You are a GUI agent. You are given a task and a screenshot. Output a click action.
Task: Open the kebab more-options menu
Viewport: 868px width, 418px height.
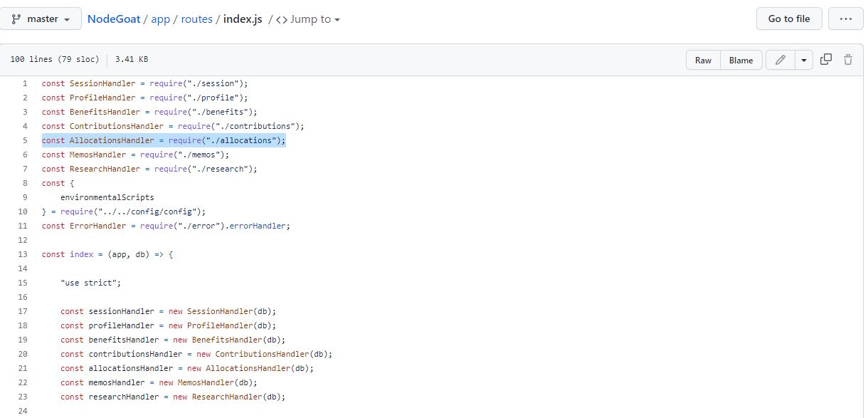pyautogui.click(x=845, y=19)
